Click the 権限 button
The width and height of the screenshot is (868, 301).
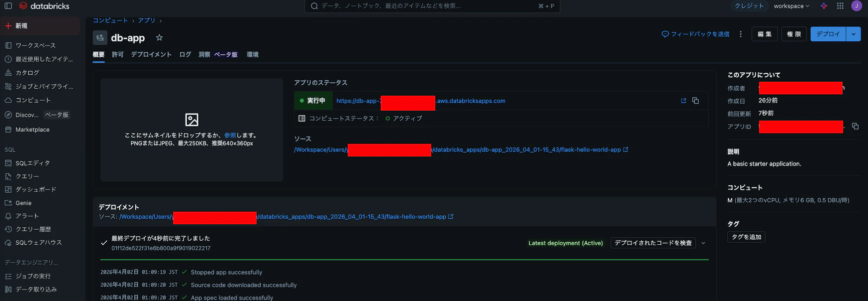[x=794, y=34]
